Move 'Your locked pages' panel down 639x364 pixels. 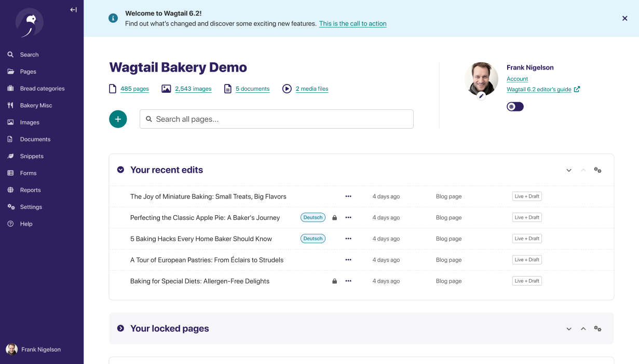point(569,329)
